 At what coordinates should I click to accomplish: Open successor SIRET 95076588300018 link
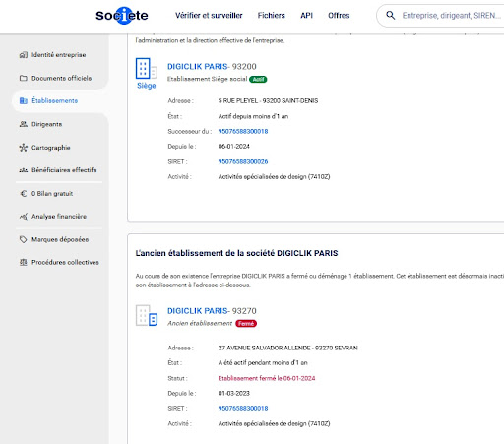click(x=243, y=131)
